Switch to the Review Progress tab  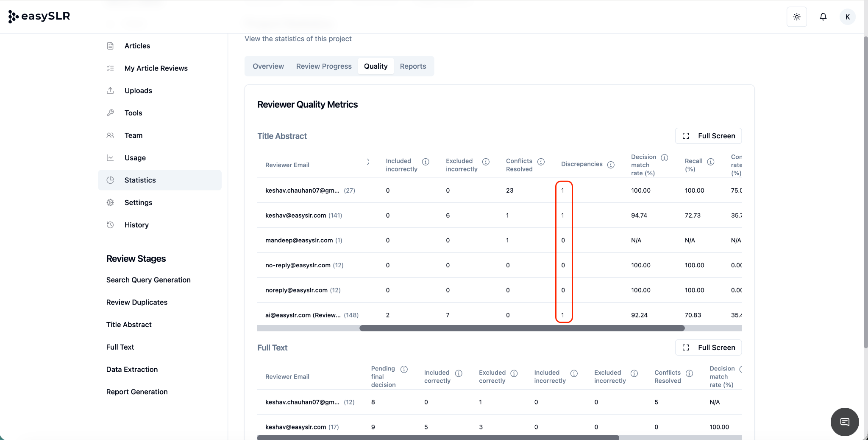point(324,66)
